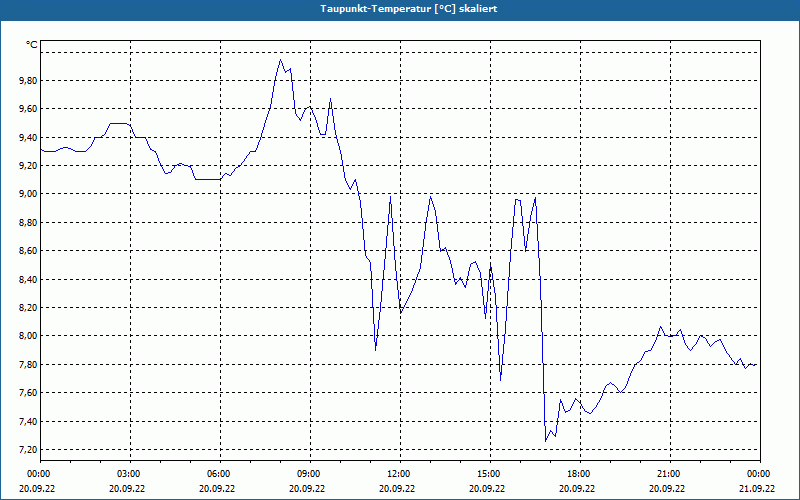Select the '06:00' time label

pyautogui.click(x=220, y=474)
